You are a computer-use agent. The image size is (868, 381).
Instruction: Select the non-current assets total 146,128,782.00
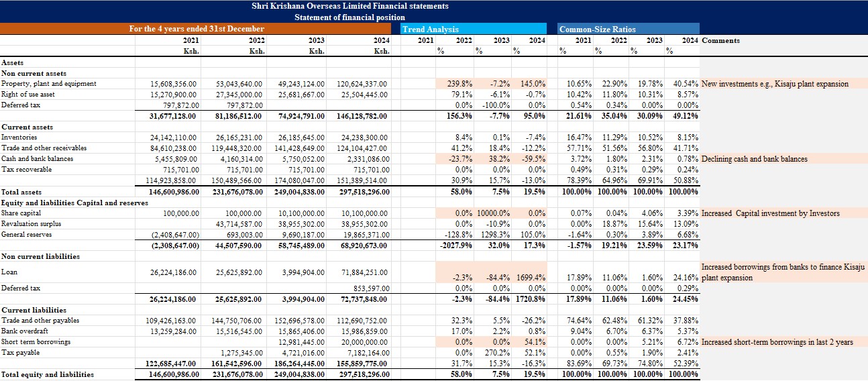[x=362, y=116]
